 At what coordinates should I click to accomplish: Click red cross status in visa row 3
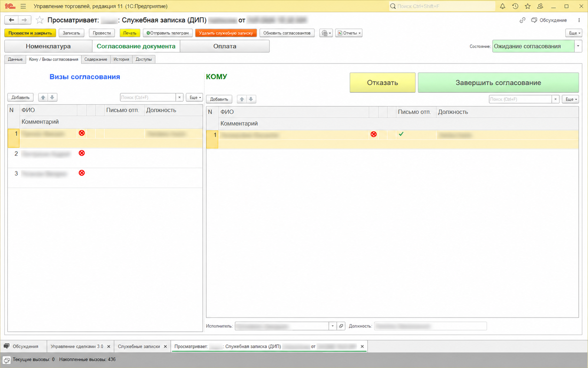pos(82,173)
